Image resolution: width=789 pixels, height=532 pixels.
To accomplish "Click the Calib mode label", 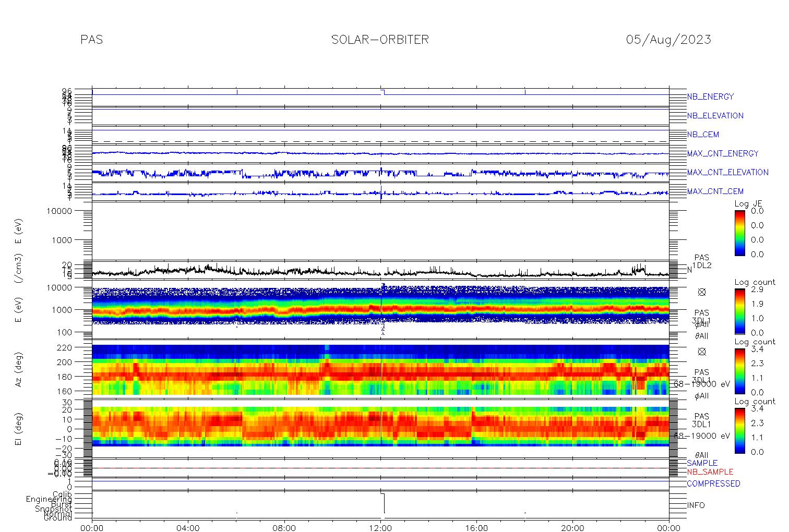I will (x=62, y=494).
